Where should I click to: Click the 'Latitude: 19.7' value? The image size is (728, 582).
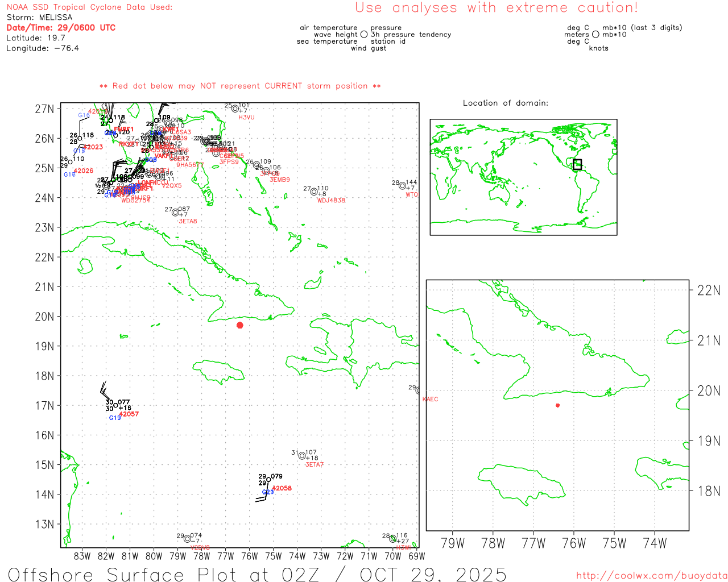tap(36, 38)
